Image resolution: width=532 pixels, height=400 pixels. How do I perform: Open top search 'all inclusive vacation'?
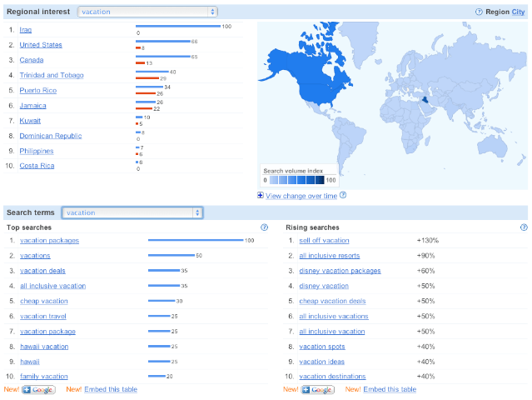pos(53,286)
